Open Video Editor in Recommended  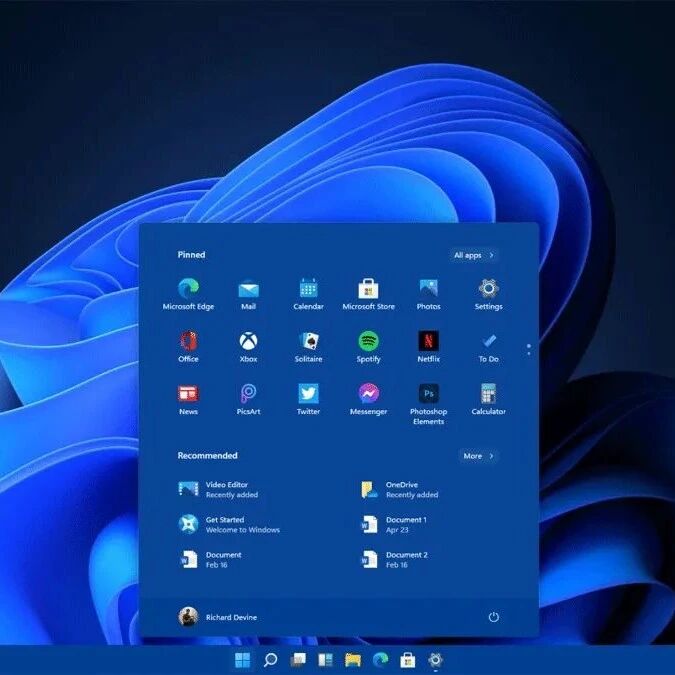pyautogui.click(x=219, y=489)
